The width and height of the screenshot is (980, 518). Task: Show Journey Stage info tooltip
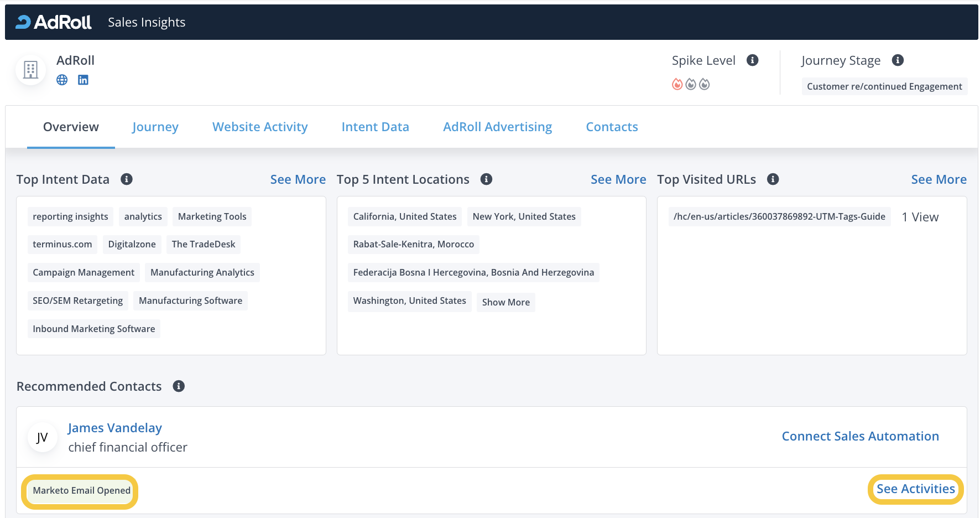tap(898, 60)
